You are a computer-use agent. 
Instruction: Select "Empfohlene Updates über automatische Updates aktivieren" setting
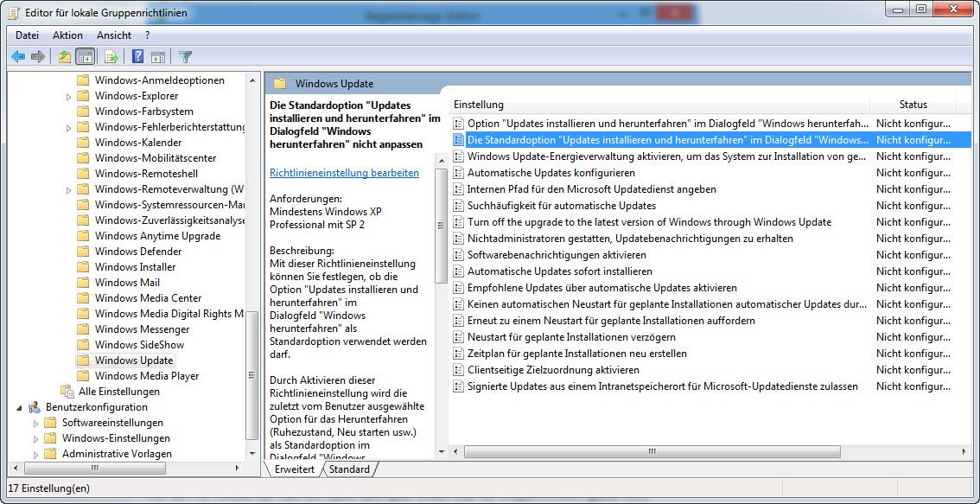point(601,288)
